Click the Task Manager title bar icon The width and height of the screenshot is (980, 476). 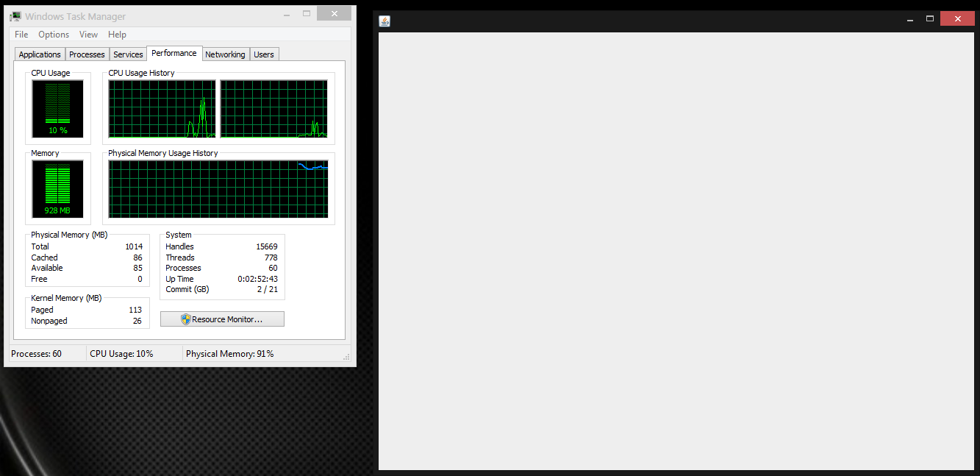15,16
